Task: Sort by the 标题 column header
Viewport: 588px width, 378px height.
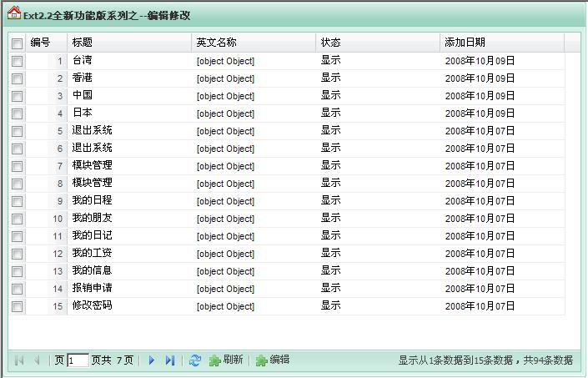Action: pyautogui.click(x=129, y=43)
